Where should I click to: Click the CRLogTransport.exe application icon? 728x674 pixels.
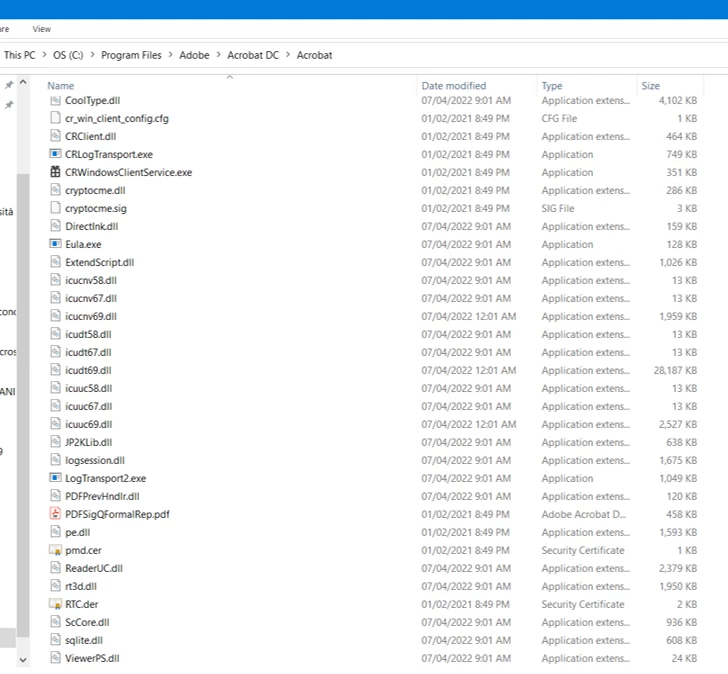point(55,154)
